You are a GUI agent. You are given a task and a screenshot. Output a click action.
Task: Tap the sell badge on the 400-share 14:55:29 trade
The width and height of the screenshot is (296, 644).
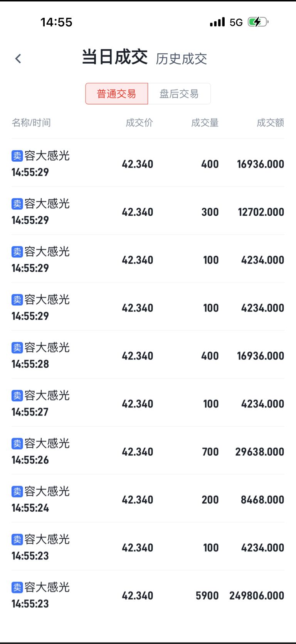(x=17, y=156)
